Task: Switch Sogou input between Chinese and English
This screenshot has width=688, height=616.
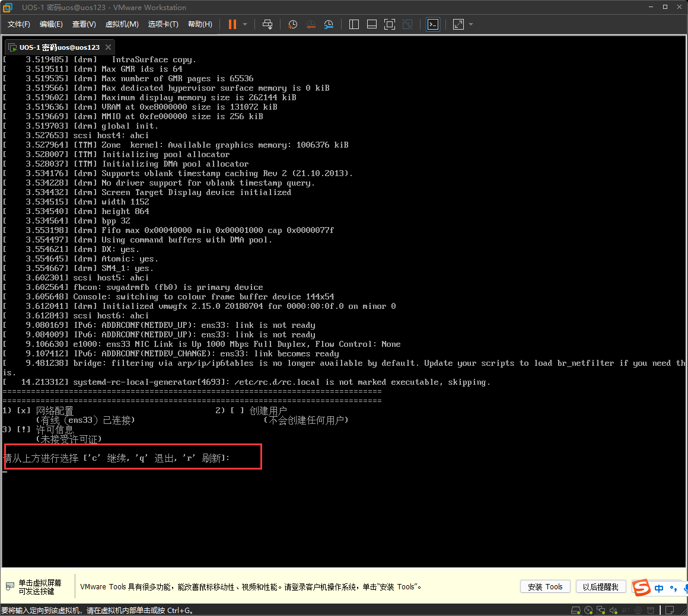Action: coord(660,587)
